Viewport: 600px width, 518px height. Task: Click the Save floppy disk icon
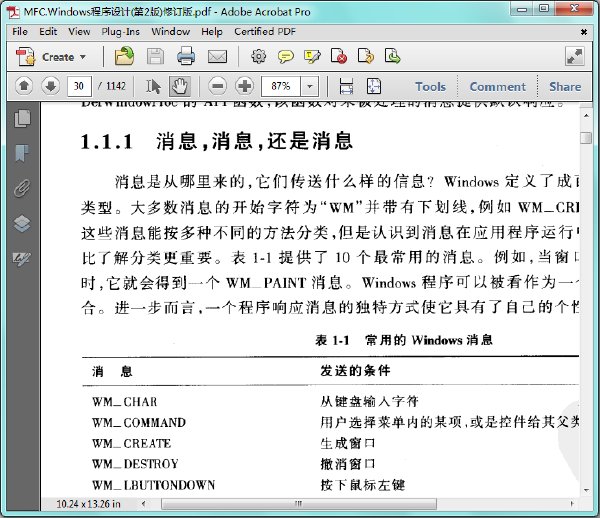pyautogui.click(x=155, y=57)
